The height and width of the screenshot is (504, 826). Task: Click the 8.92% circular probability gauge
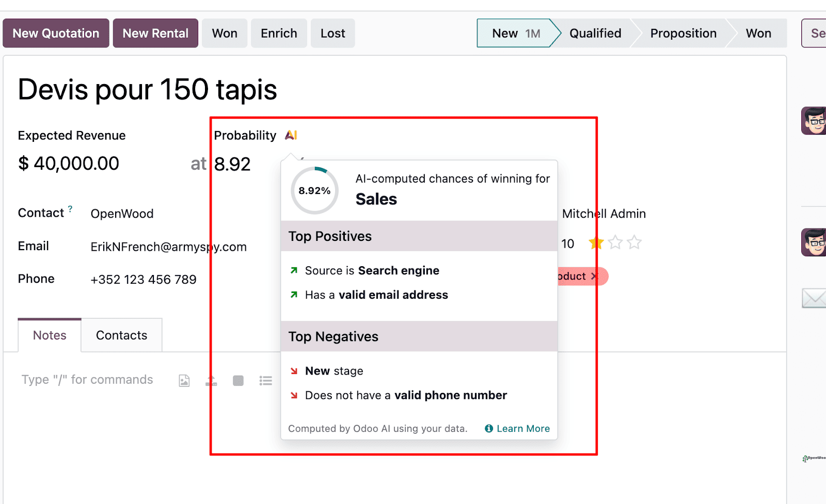313,190
